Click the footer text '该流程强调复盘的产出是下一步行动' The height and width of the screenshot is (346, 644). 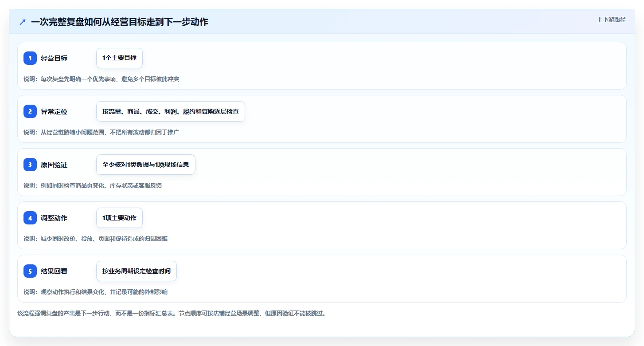(63, 313)
